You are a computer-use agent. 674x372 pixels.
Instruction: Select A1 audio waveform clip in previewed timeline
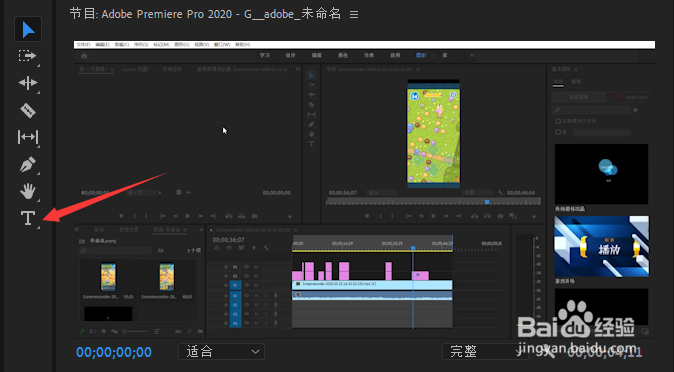[372, 295]
